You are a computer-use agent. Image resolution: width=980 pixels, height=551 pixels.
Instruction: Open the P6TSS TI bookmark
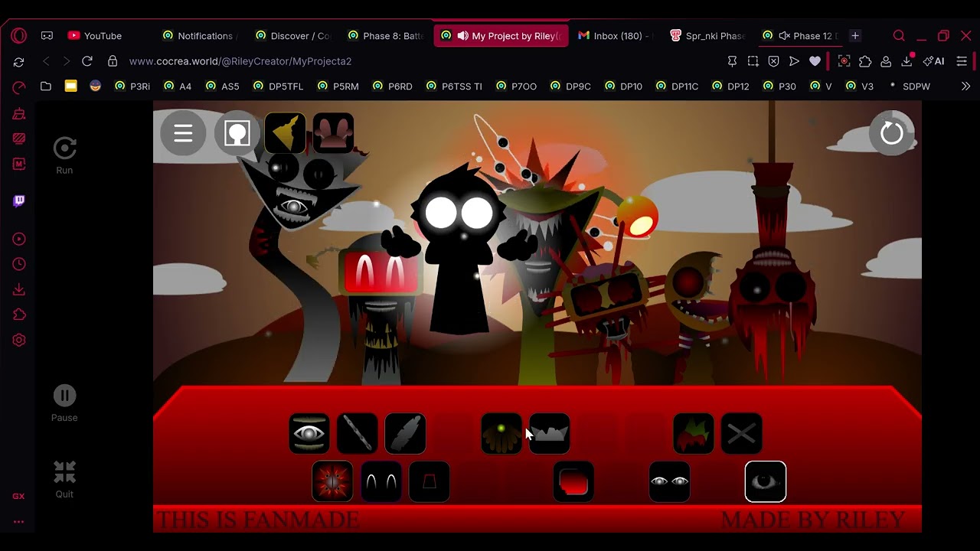455,86
